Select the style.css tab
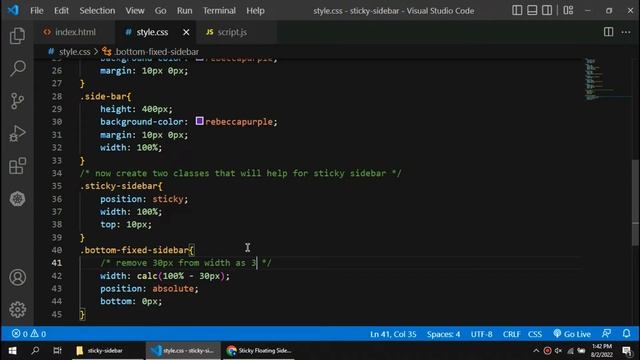This screenshot has width=640, height=360. (x=152, y=32)
